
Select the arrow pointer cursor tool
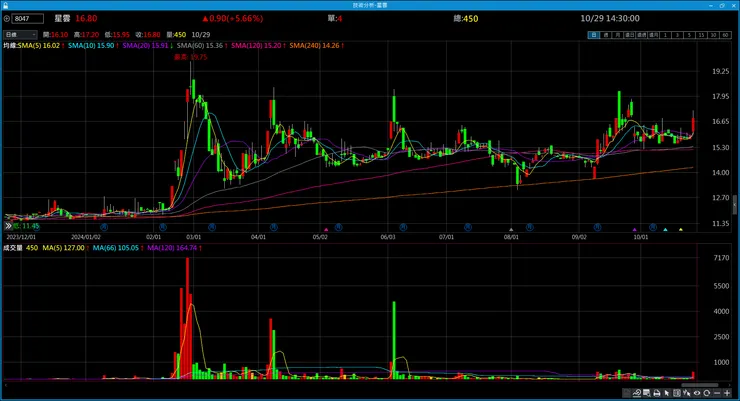(666, 393)
